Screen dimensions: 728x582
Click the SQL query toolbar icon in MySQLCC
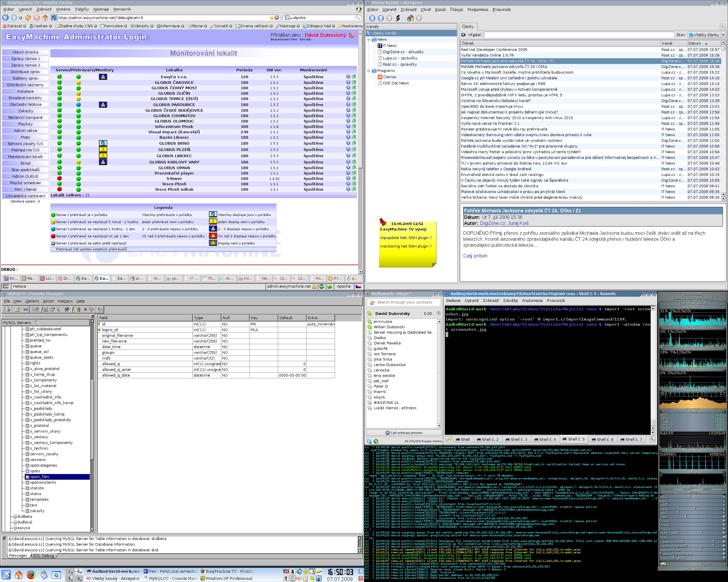(x=26, y=309)
